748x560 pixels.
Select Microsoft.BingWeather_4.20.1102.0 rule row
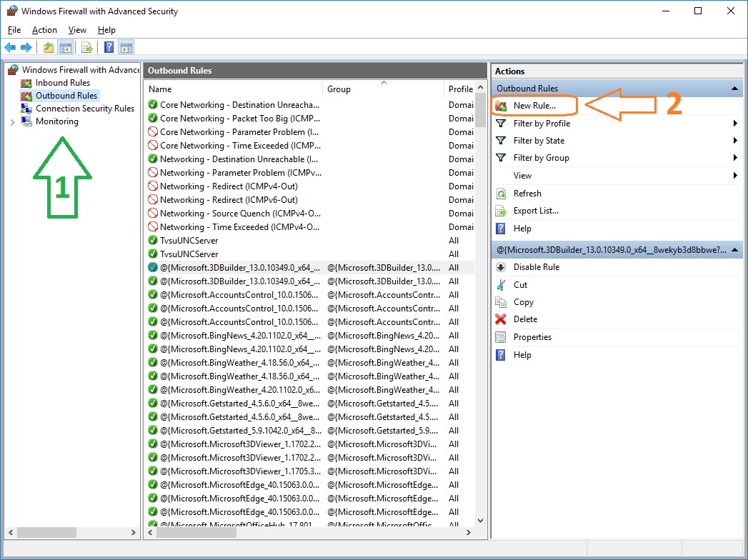pos(309,390)
